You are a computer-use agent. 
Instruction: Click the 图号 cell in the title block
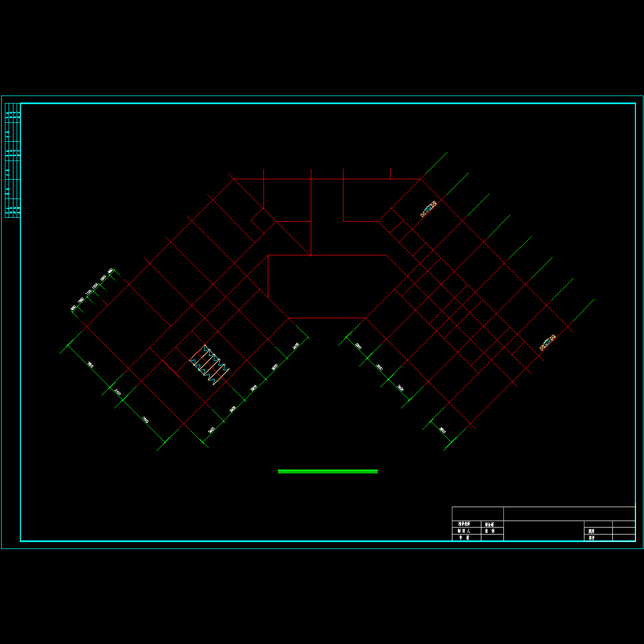click(x=598, y=538)
